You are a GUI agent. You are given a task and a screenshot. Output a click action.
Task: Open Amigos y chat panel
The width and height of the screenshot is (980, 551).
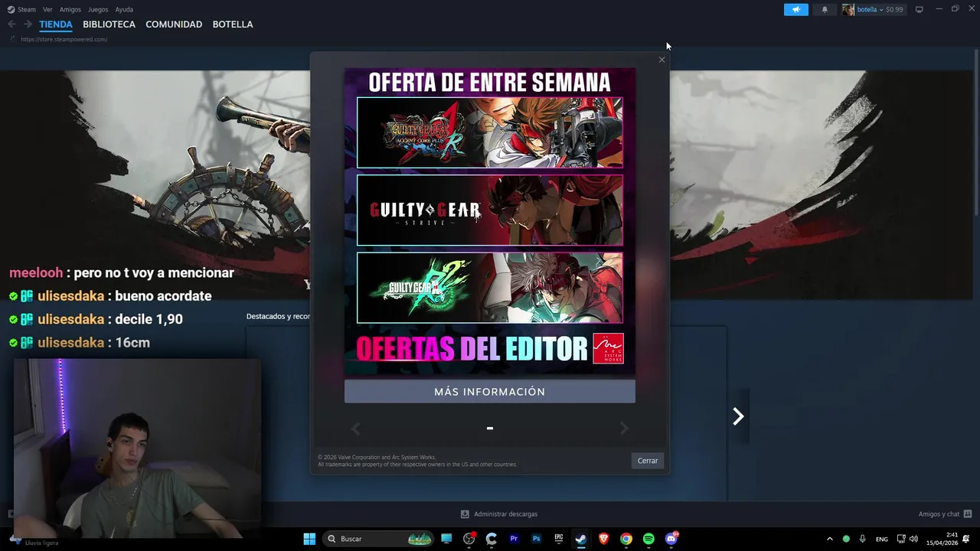point(945,514)
